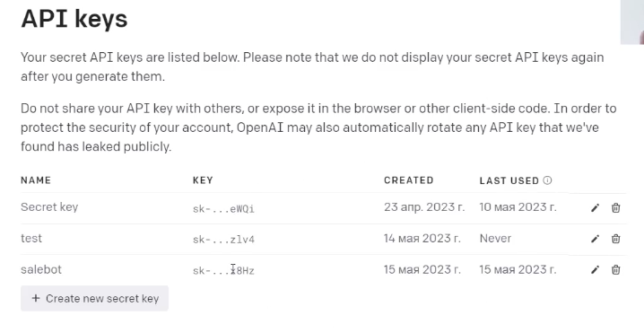This screenshot has width=644, height=333.
Task: Show the Last Used info tooltip icon
Action: coord(547,180)
